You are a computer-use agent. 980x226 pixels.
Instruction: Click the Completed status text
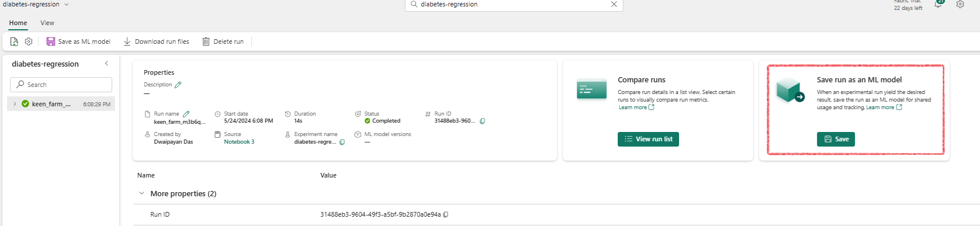(386, 121)
